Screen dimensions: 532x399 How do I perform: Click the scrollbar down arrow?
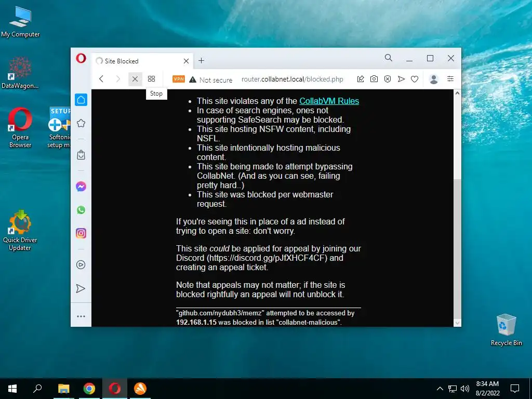point(457,323)
